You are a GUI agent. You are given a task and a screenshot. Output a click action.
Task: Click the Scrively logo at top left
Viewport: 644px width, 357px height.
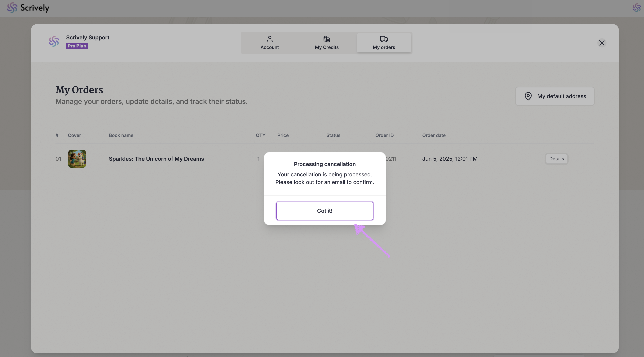(28, 8)
